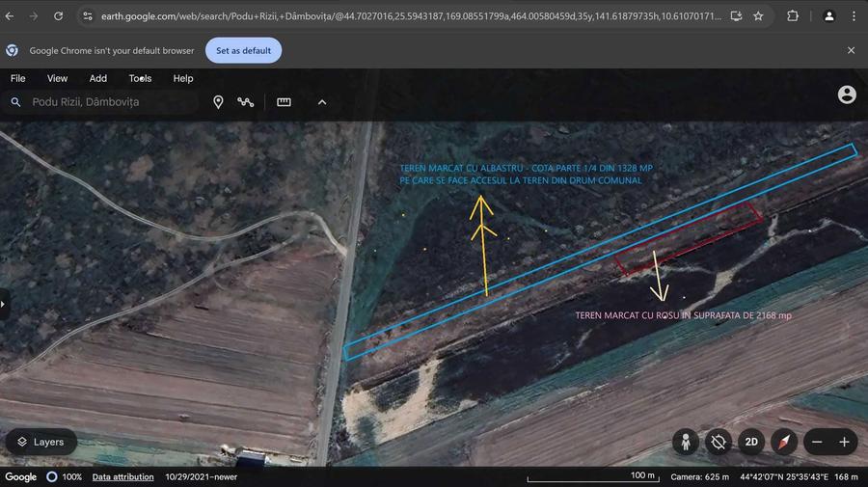Open the Layers panel
868x487 pixels.
click(41, 442)
